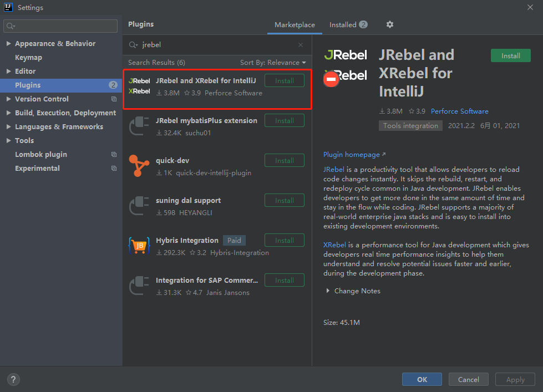This screenshot has height=392, width=543.
Task: Install JRebel mybatisPlus extension
Action: click(285, 120)
